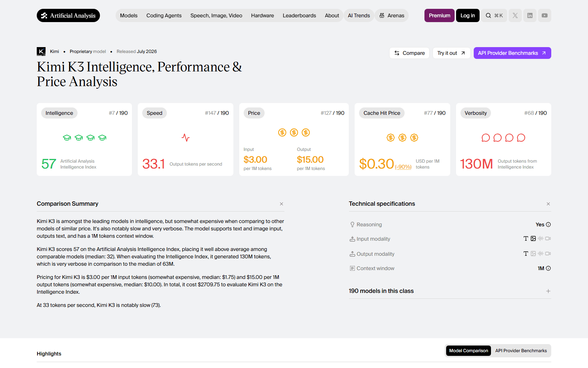The width and height of the screenshot is (588, 368).
Task: Click the Speed pulse icon
Action: click(186, 138)
